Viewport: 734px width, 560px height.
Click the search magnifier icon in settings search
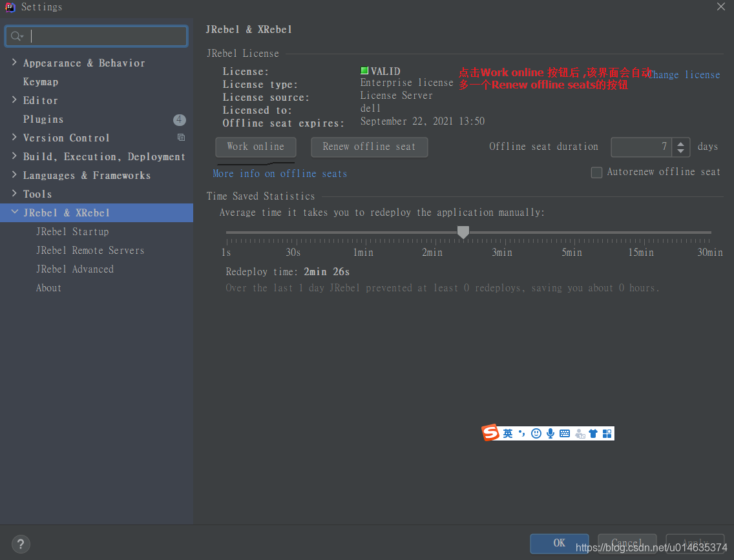pyautogui.click(x=16, y=36)
